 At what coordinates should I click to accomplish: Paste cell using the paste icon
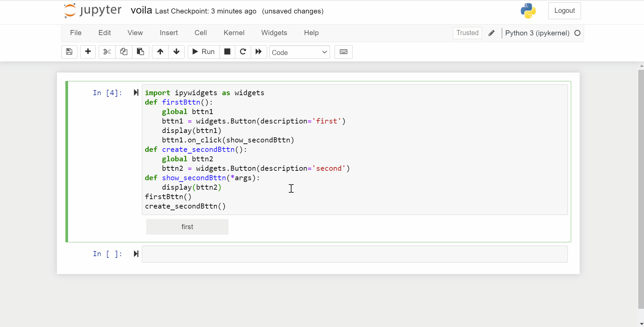click(141, 52)
